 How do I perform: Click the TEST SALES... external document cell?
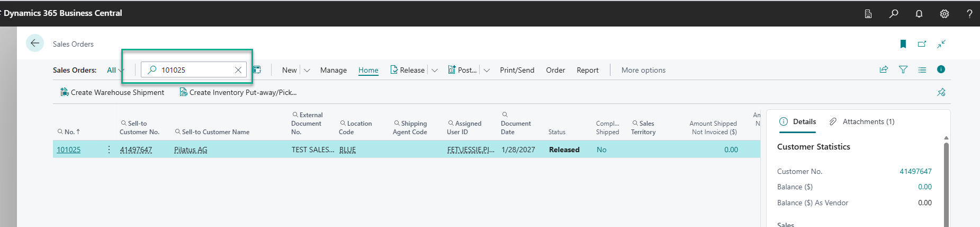tap(313, 150)
